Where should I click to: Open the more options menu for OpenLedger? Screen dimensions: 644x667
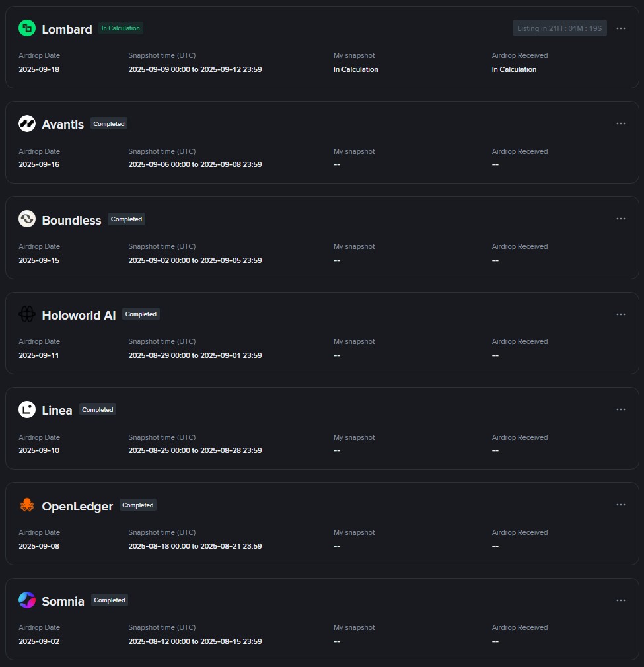click(x=621, y=505)
